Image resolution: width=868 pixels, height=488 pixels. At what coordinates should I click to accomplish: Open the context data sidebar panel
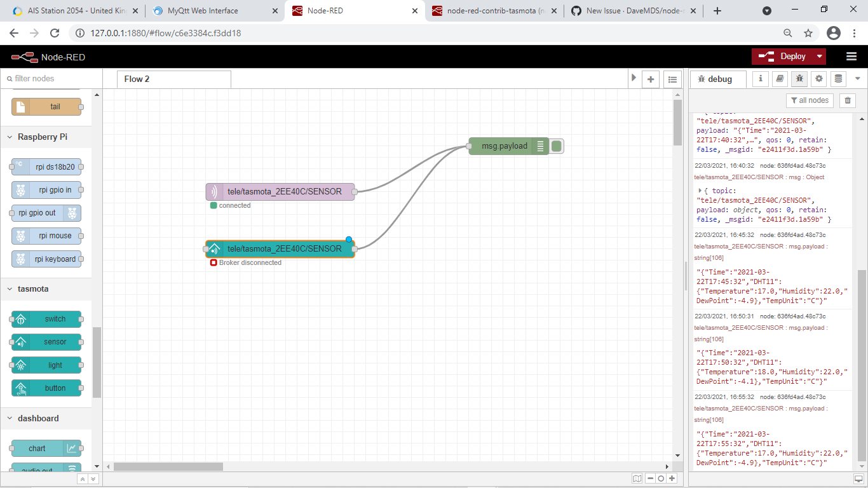[838, 79]
